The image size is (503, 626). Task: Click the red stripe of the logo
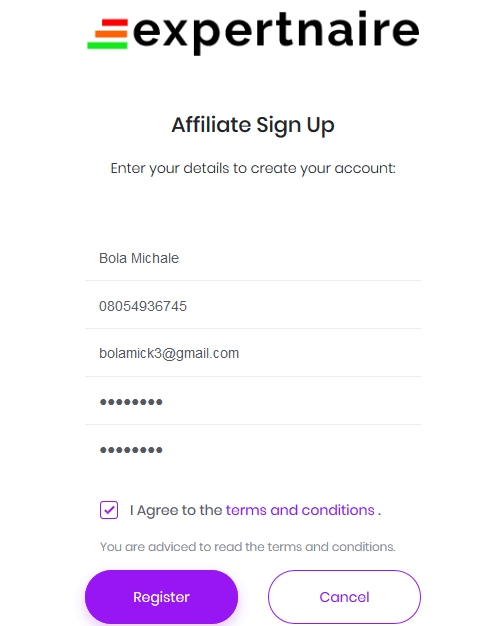pos(115,23)
